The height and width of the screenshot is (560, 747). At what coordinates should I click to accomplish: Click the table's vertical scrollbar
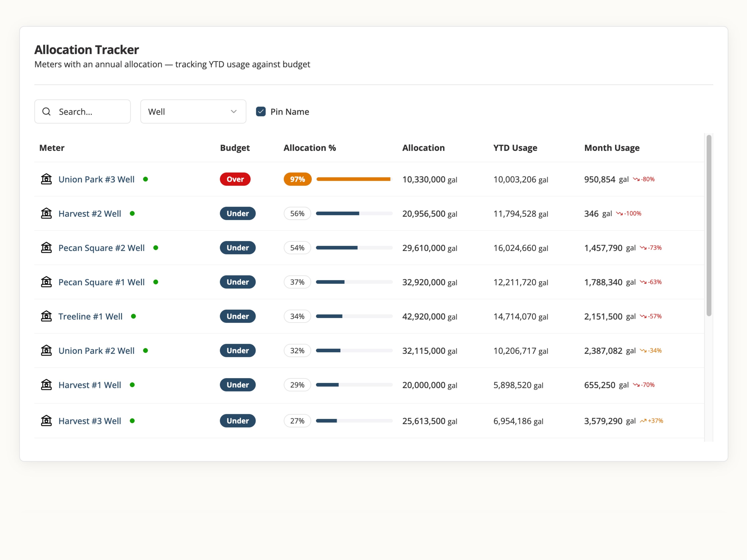(x=709, y=226)
